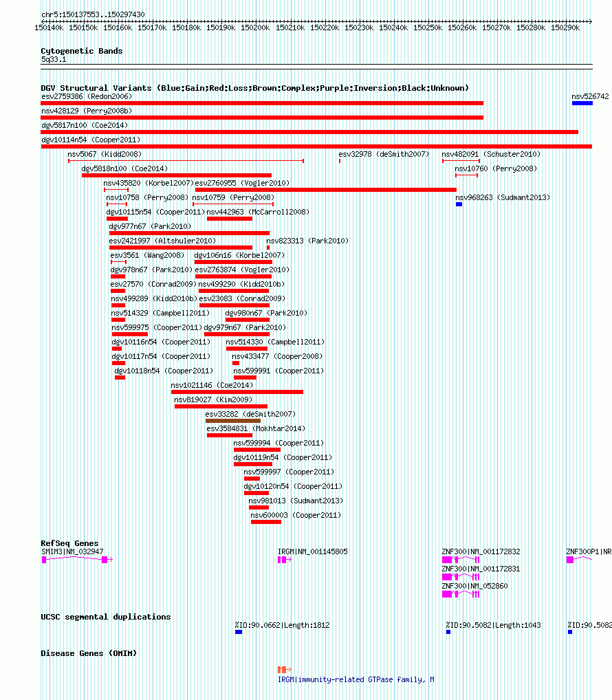612x700 pixels.
Task: Click esv33282 (deSmith2007) label
Action: coord(250,414)
